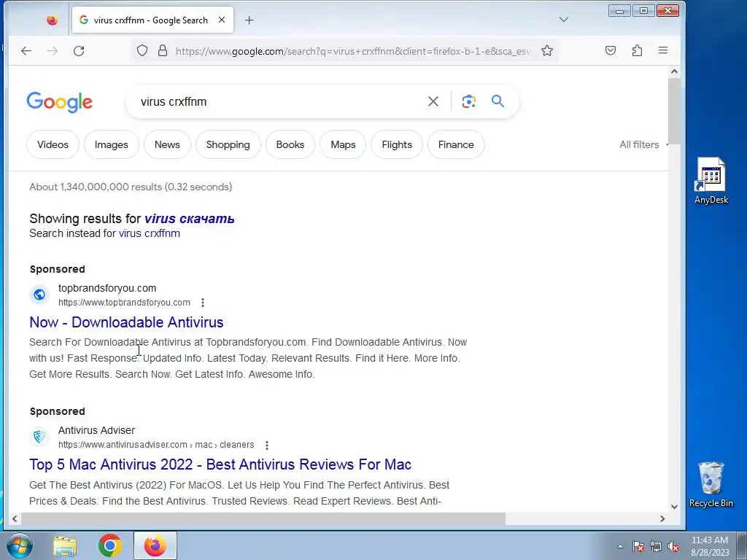The width and height of the screenshot is (747, 560).
Task: Click the Google logo
Action: click(x=60, y=102)
